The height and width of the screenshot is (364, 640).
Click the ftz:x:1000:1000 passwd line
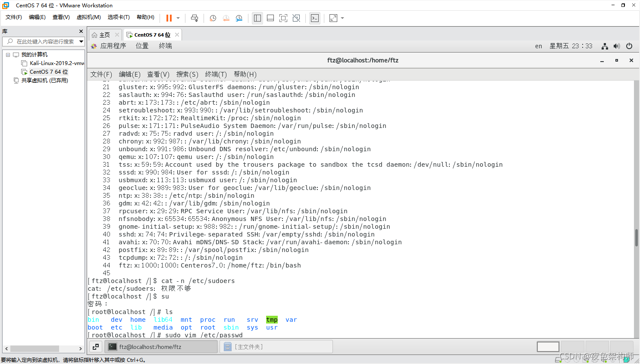(210, 265)
